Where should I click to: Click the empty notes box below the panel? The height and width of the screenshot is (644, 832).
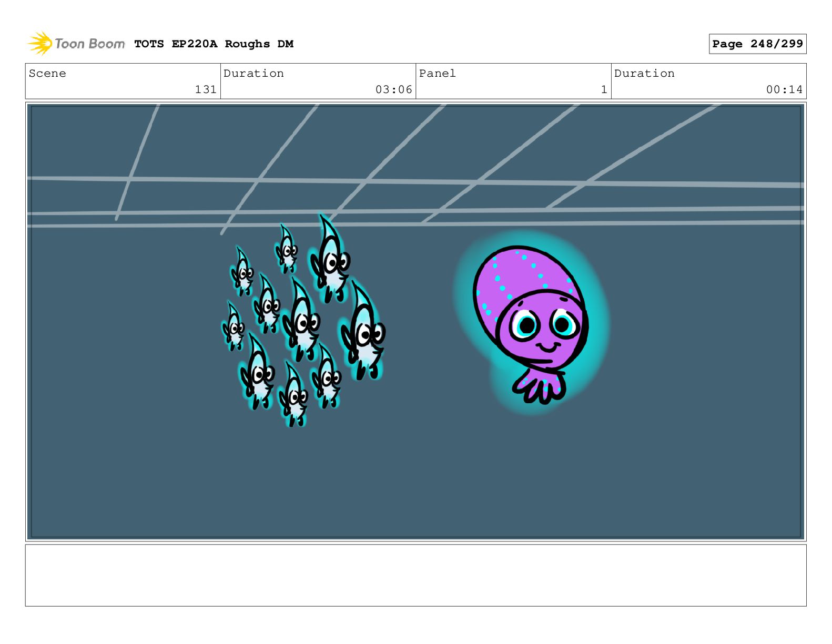point(415,575)
